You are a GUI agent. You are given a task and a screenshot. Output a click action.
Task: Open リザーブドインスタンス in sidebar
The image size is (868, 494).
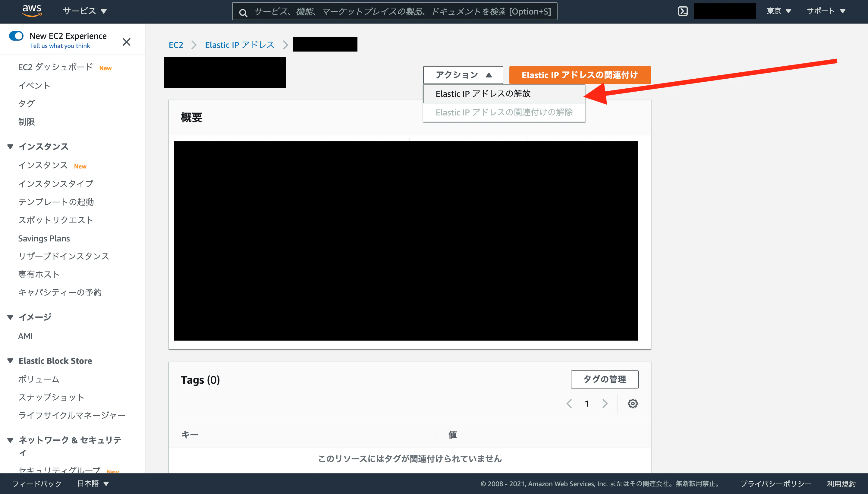[x=64, y=256]
